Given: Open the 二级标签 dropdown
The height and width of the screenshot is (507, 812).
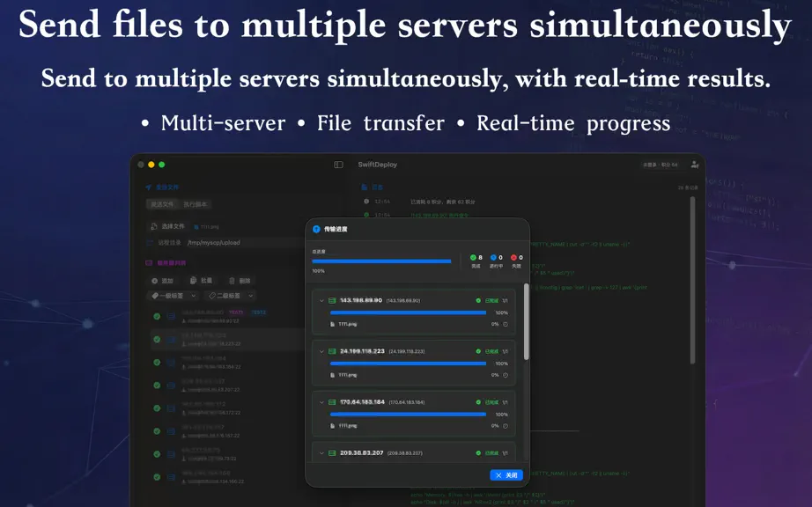Looking at the screenshot, I should point(230,296).
